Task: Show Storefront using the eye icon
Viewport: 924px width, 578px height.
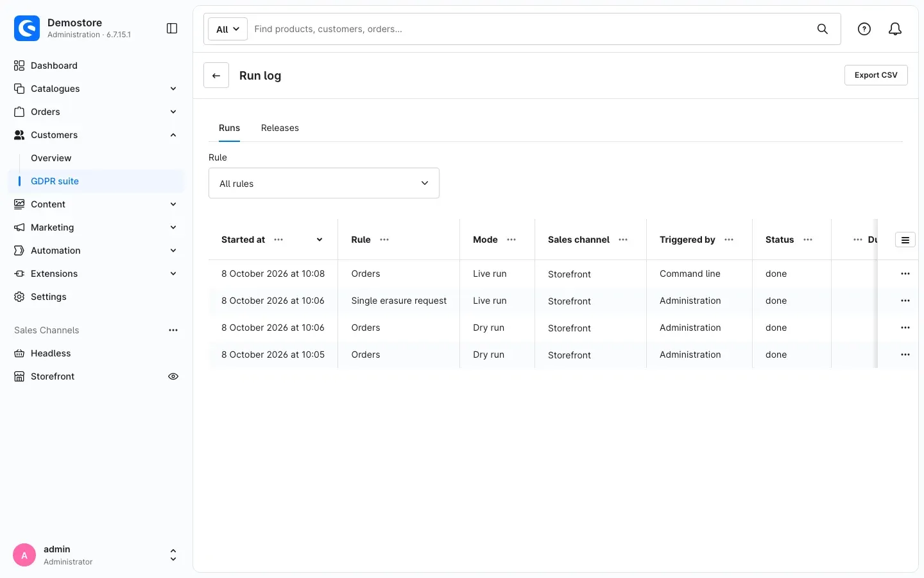Action: [173, 376]
